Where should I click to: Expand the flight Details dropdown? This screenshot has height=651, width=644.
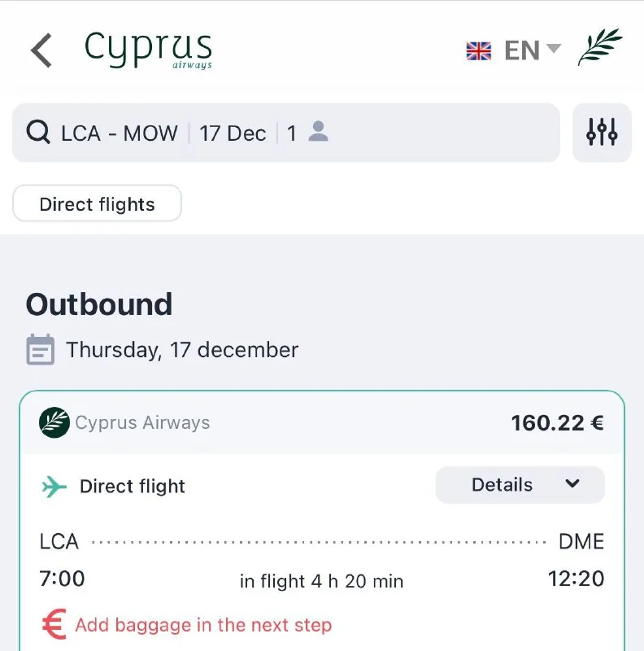tap(520, 485)
